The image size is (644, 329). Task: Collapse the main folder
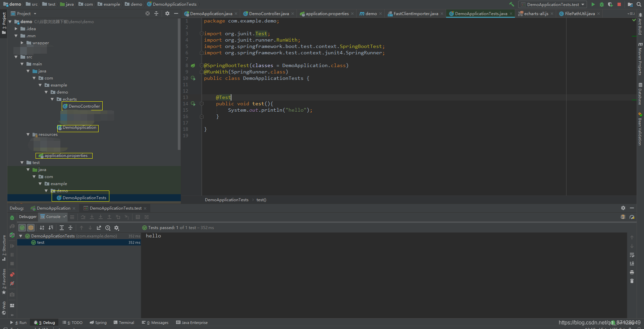[x=22, y=64]
